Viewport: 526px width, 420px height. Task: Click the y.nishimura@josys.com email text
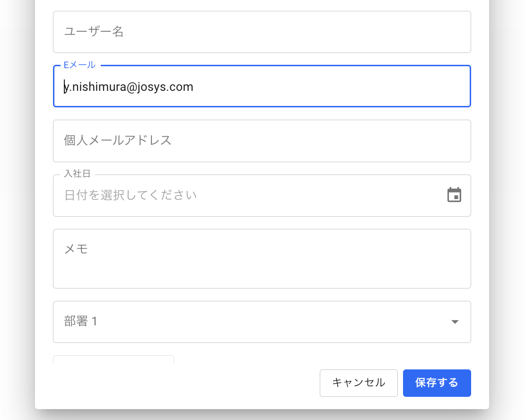click(129, 87)
